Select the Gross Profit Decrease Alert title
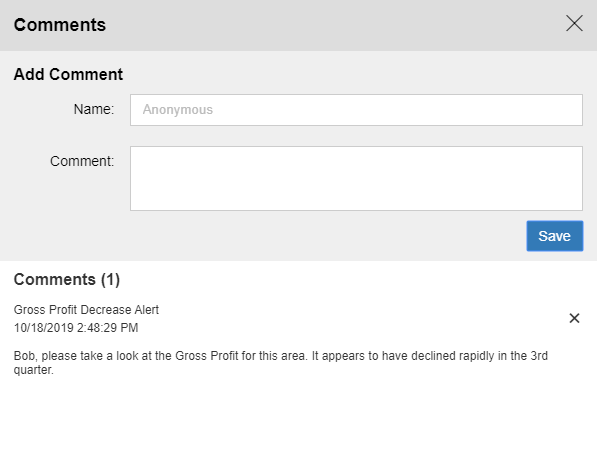597x459 pixels. (x=86, y=310)
